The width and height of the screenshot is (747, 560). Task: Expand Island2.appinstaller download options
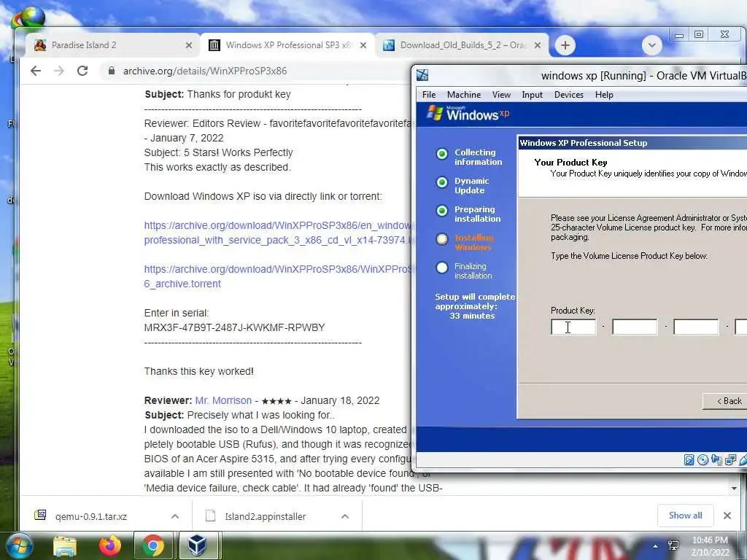[x=345, y=516]
